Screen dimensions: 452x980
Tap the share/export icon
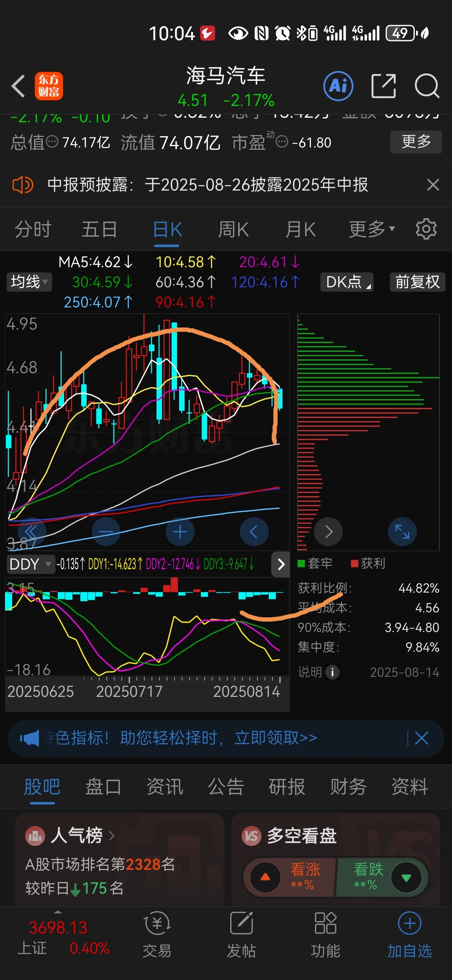(384, 86)
